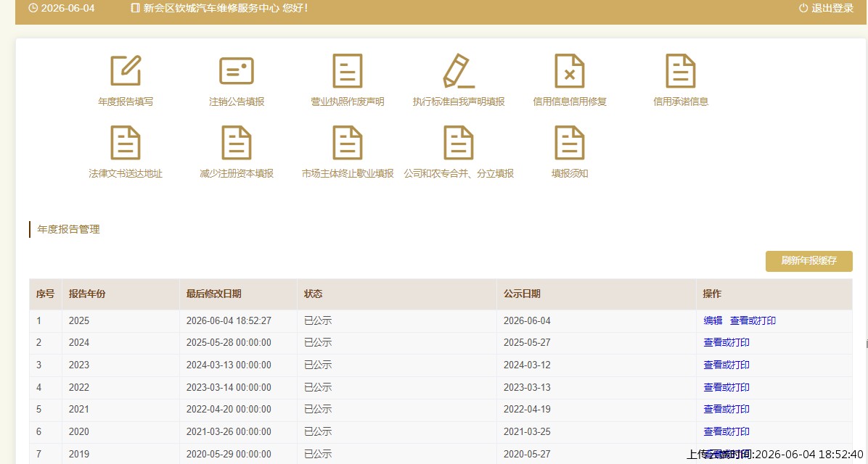This screenshot has width=868, height=464.
Task: Click the 年度报告填写 label text
Action: (x=126, y=101)
